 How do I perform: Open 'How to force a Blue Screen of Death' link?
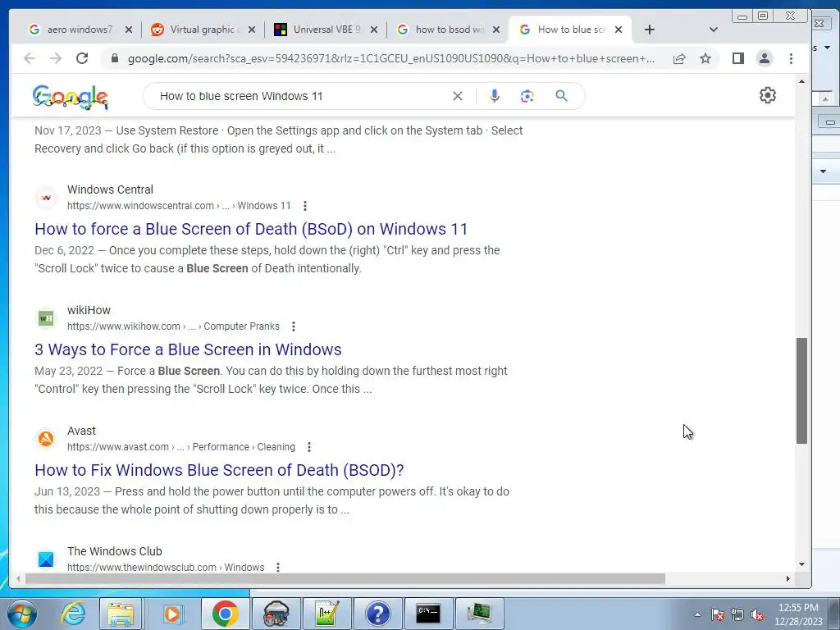[251, 229]
